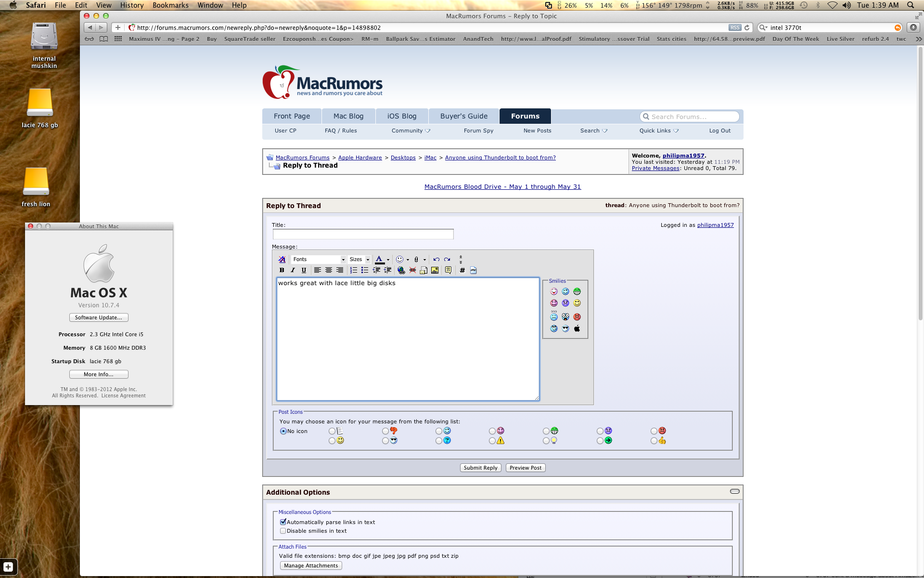The height and width of the screenshot is (578, 924).
Task: Open the Mac Blog tab
Action: [x=348, y=116]
